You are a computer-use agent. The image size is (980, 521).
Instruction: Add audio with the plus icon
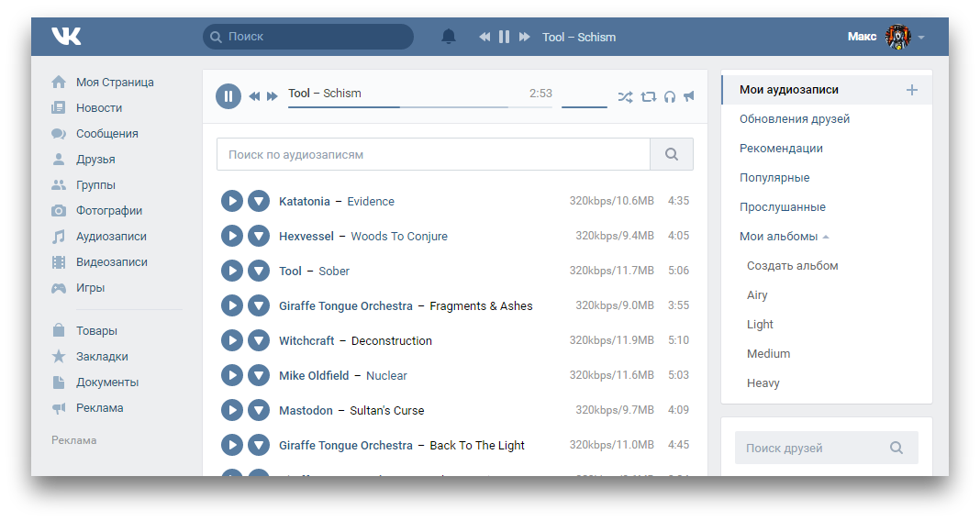911,90
